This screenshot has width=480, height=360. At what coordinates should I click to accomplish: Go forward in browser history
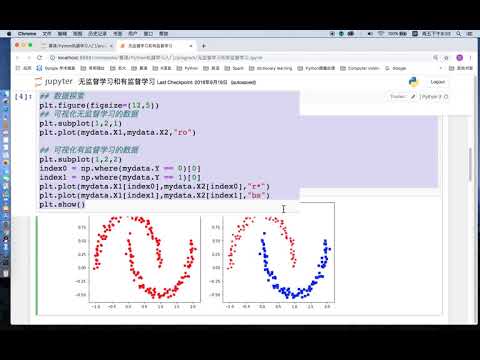[29, 58]
